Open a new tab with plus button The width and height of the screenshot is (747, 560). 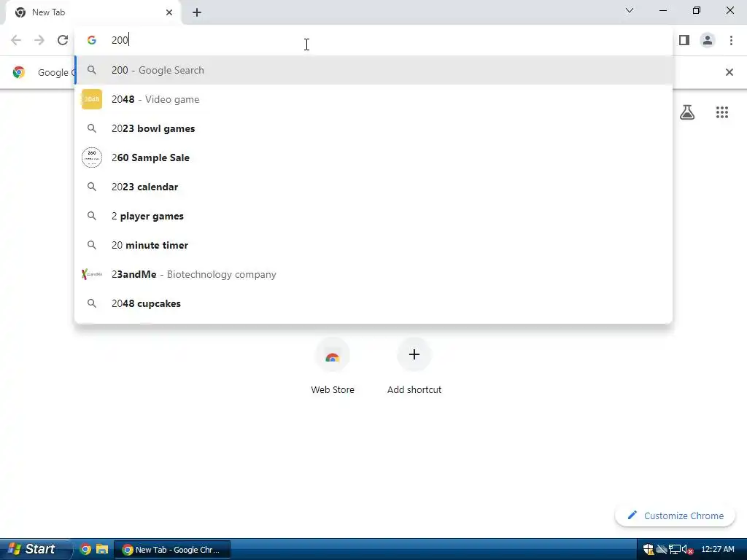click(197, 12)
